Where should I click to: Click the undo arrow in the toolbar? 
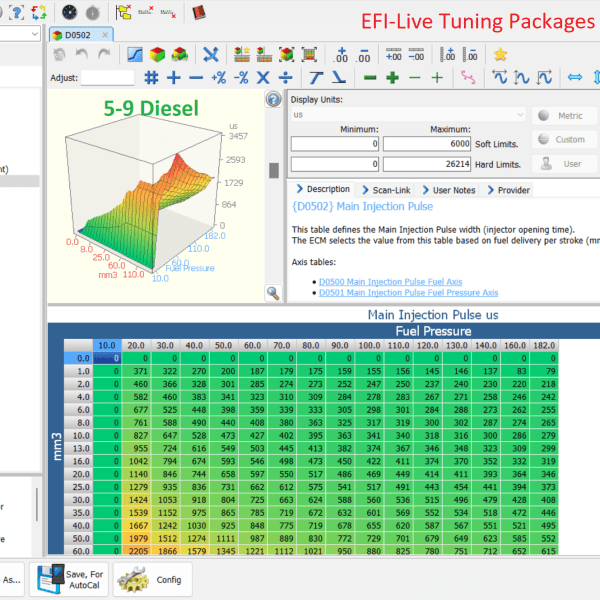click(81, 55)
